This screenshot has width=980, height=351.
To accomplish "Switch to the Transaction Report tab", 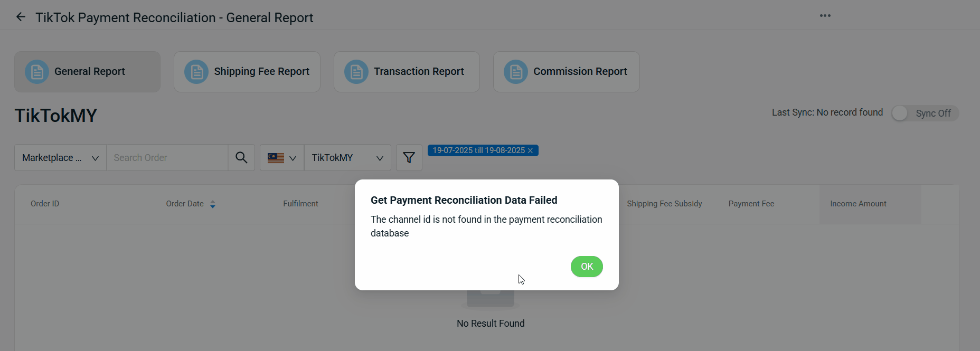I will 407,72.
